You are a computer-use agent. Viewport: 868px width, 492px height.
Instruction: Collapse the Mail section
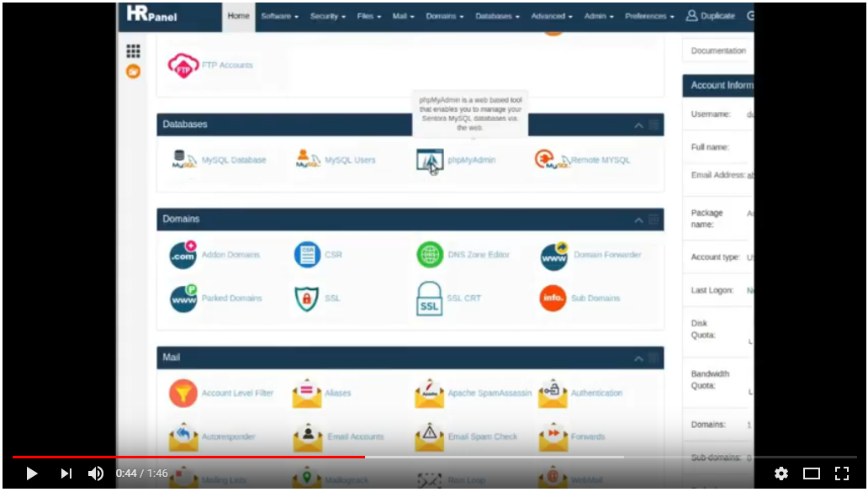pyautogui.click(x=639, y=358)
